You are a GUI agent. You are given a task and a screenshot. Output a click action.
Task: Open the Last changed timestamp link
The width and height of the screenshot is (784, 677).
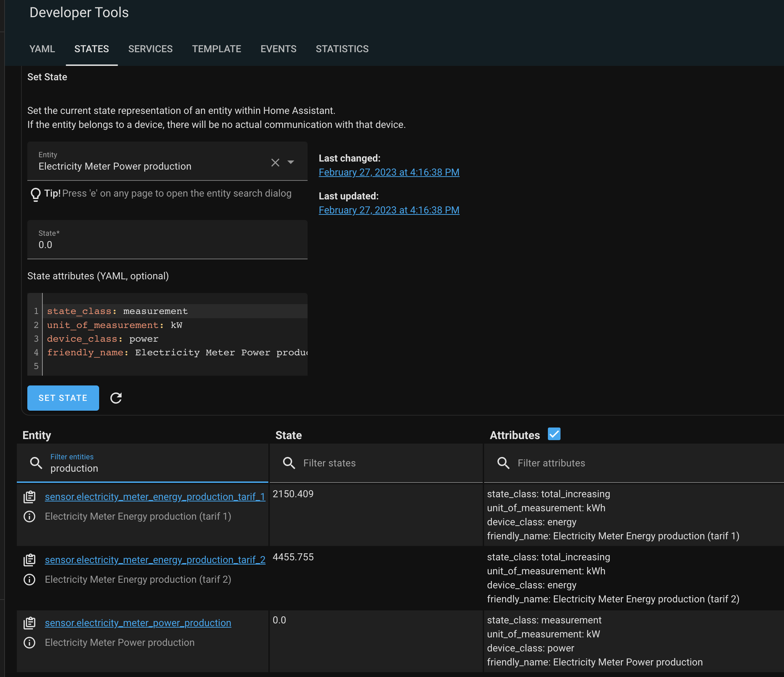click(388, 172)
